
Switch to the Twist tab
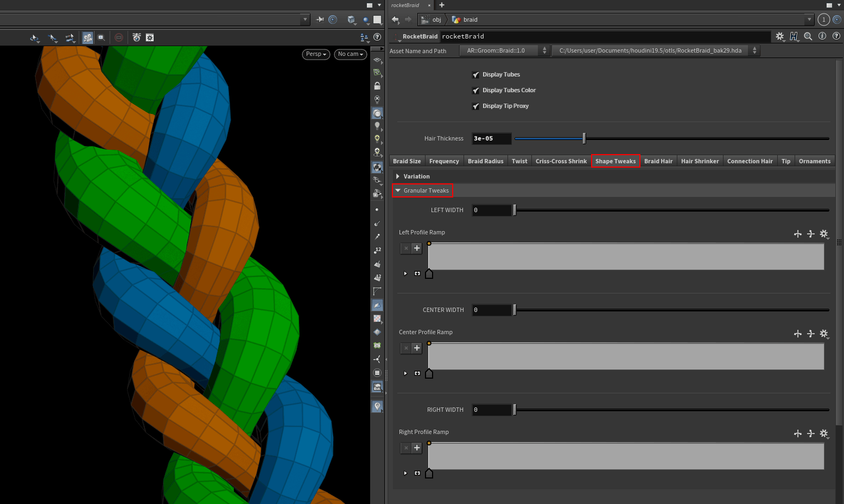pyautogui.click(x=519, y=161)
